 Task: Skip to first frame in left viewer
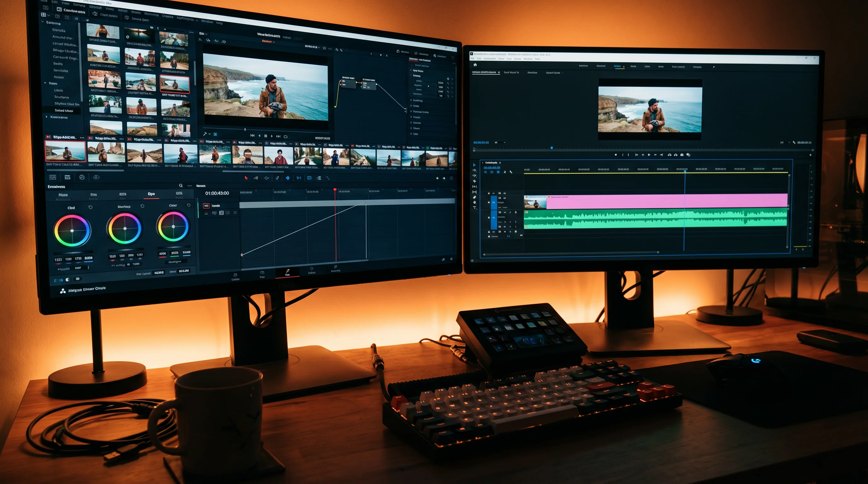point(252,135)
